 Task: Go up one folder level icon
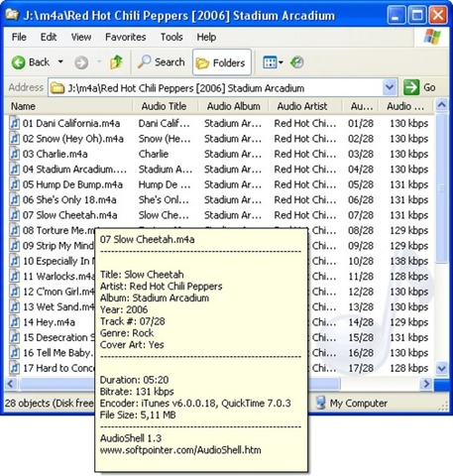116,62
